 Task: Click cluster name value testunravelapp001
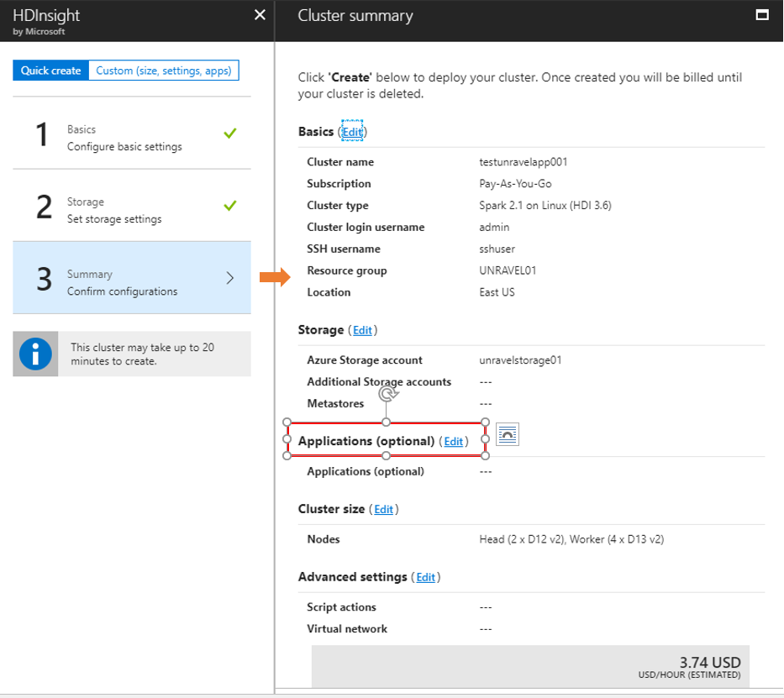(523, 162)
